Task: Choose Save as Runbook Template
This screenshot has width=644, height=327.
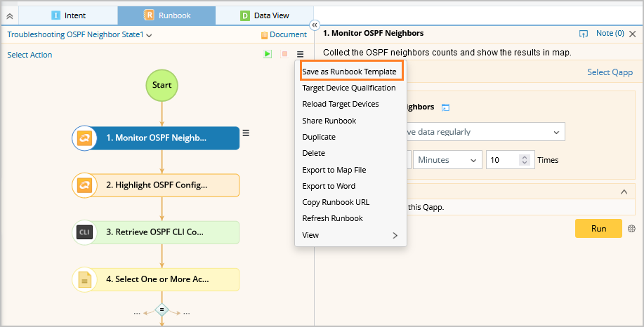Action: click(349, 72)
